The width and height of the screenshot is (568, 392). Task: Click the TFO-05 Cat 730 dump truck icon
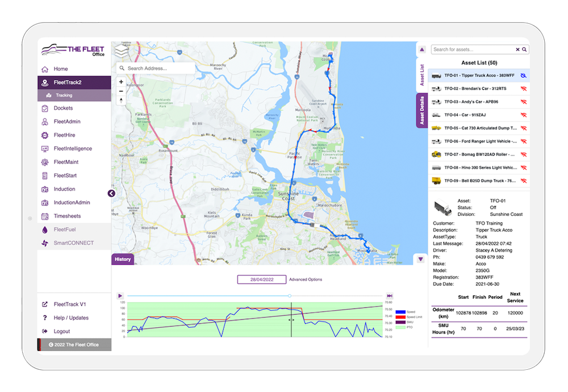[436, 128]
